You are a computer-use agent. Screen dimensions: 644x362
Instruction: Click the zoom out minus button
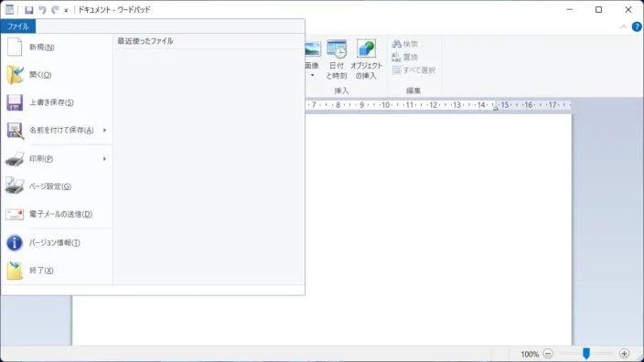pyautogui.click(x=547, y=354)
